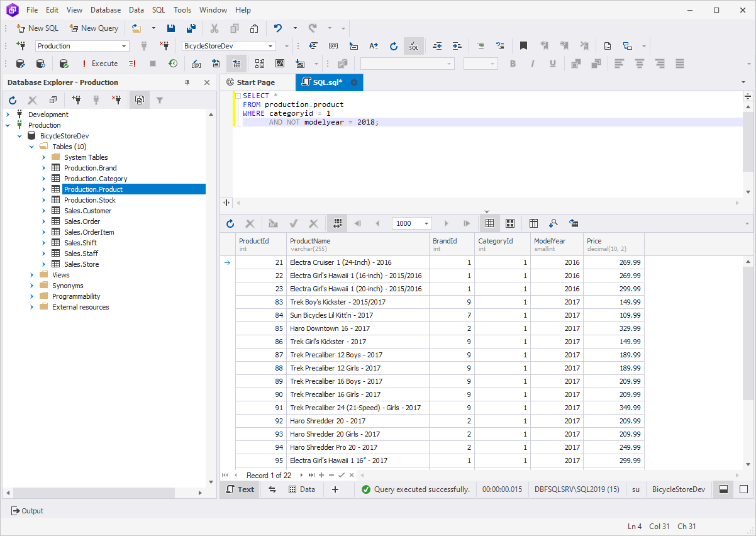Swap the Text and Data views
Image resolution: width=756 pixels, height=536 pixels.
[272, 489]
